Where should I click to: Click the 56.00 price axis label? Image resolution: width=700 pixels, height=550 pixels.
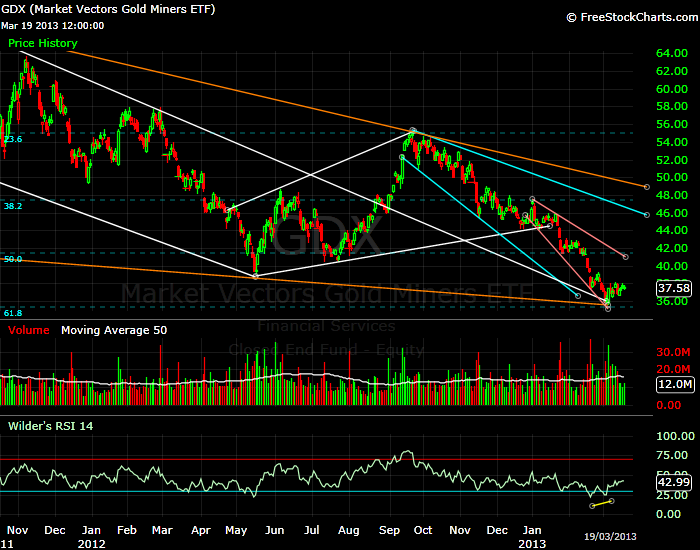[672, 124]
